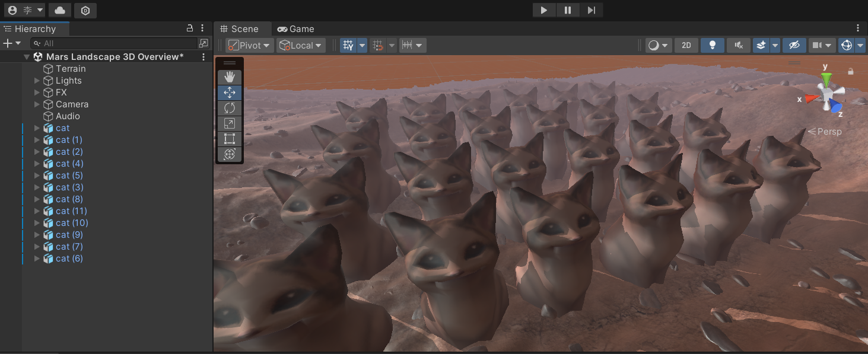The image size is (868, 354).
Task: Click the Pause button
Action: [x=568, y=10]
